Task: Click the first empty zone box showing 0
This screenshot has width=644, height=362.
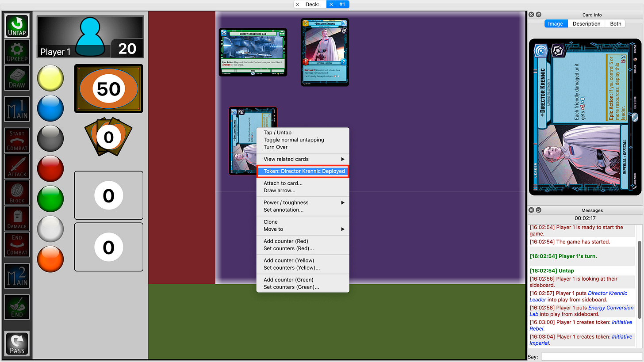Action: pyautogui.click(x=108, y=195)
